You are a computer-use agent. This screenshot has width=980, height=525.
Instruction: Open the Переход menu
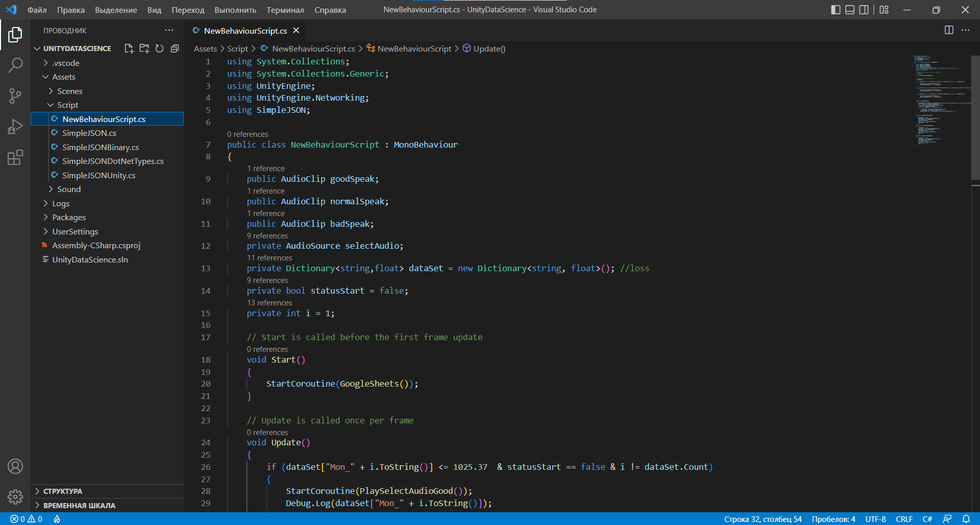coord(188,10)
